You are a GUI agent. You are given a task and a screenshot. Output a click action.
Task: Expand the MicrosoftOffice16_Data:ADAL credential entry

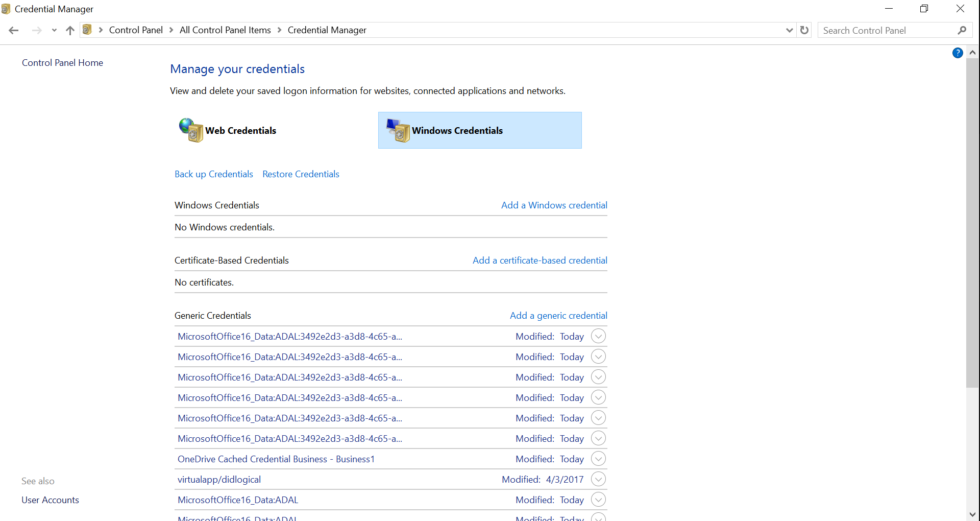tap(598, 499)
